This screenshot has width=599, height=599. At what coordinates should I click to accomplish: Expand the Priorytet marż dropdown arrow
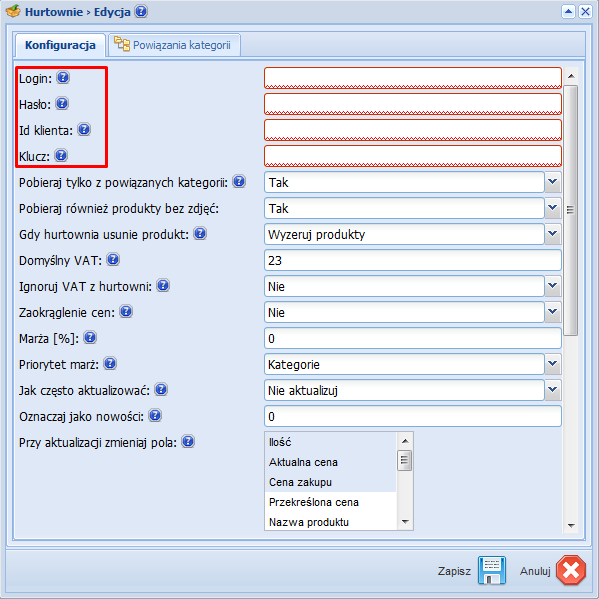click(x=553, y=364)
